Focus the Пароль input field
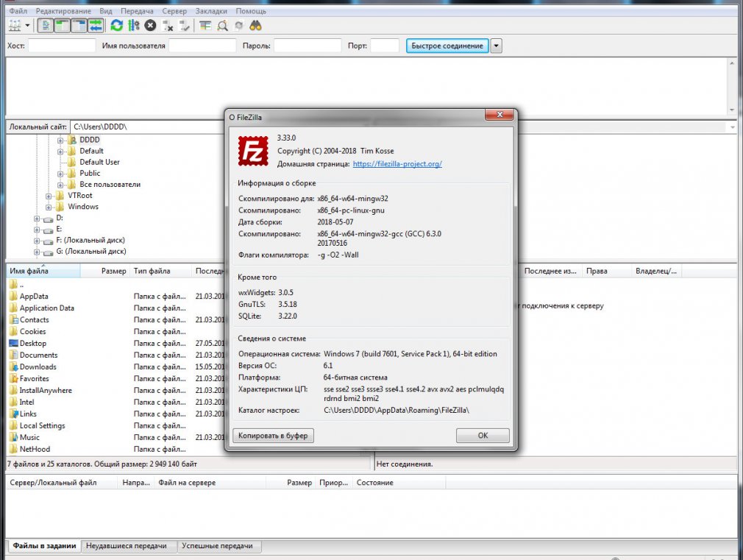This screenshot has height=560, width=743. coord(307,46)
